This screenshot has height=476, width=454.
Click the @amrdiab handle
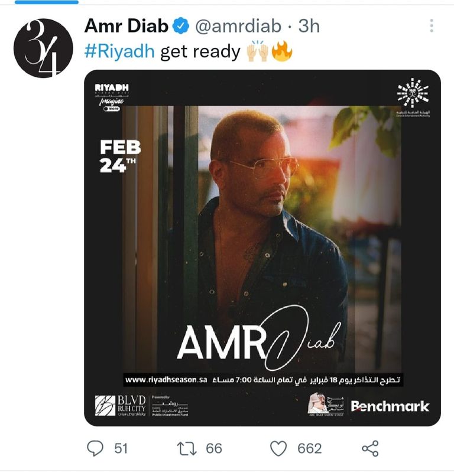point(238,26)
